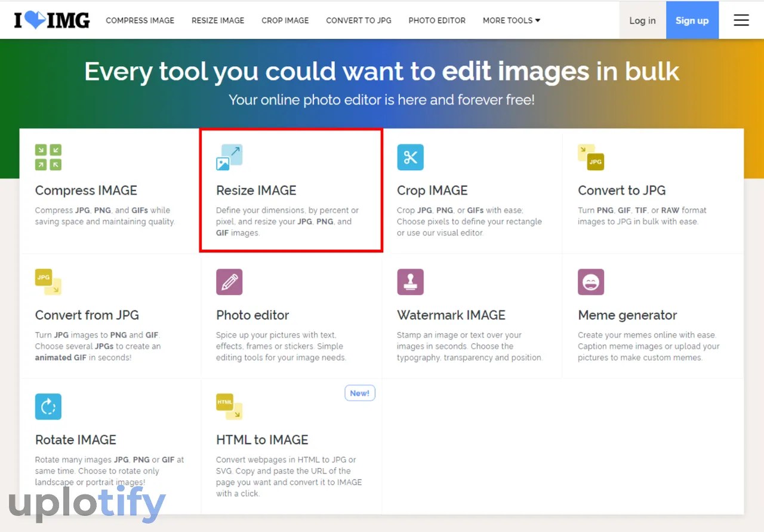Click the Convert from JPG description text
764x532 pixels.
click(x=98, y=346)
